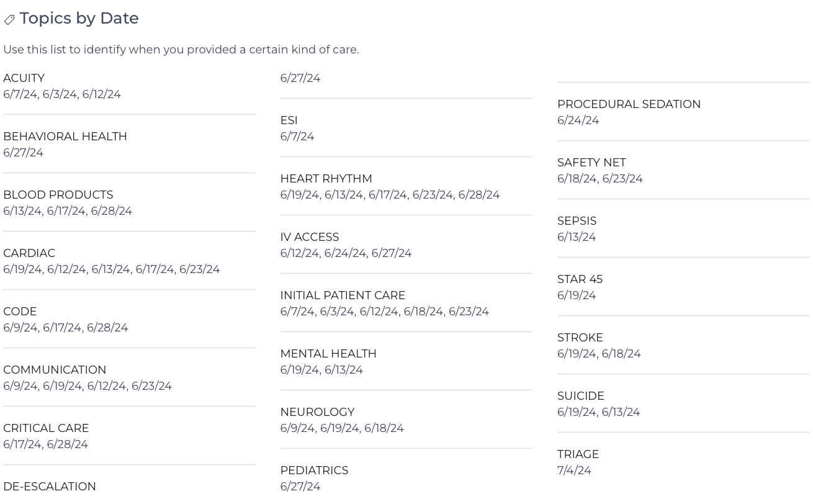This screenshot has height=504, width=813.
Task: Click the 6/13/24 date under BLOOD PRODUCTS
Action: pos(22,211)
